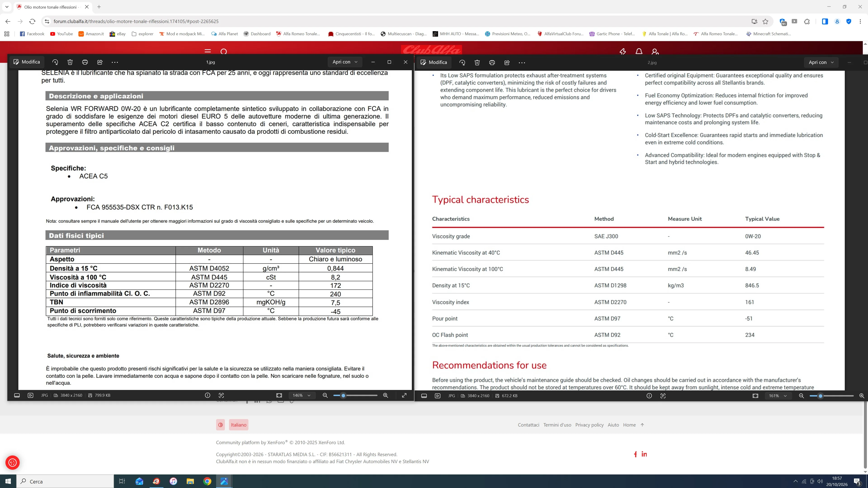Open a new browser tab

(99, 7)
